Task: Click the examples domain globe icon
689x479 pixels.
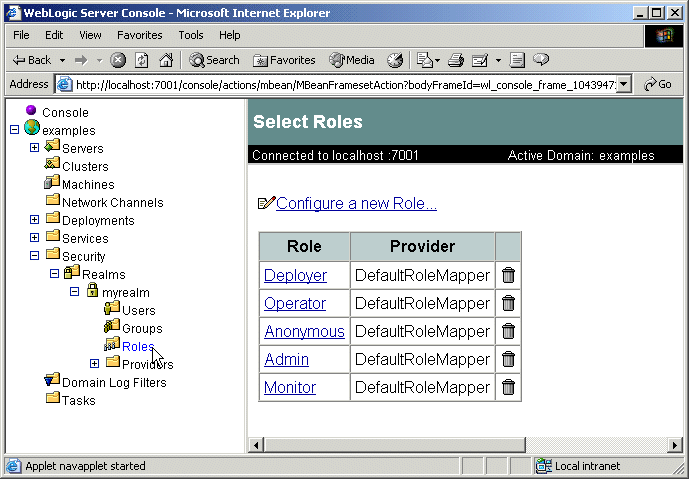Action: [x=32, y=127]
